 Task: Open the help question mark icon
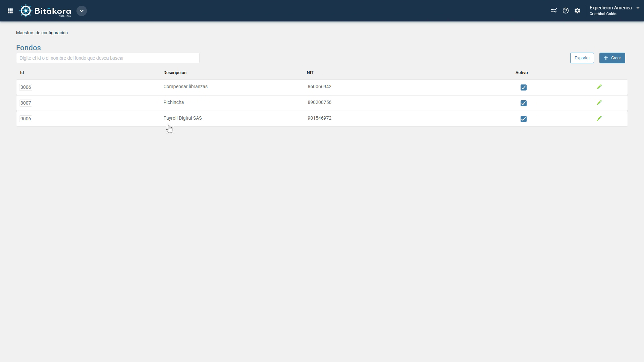[x=566, y=11]
